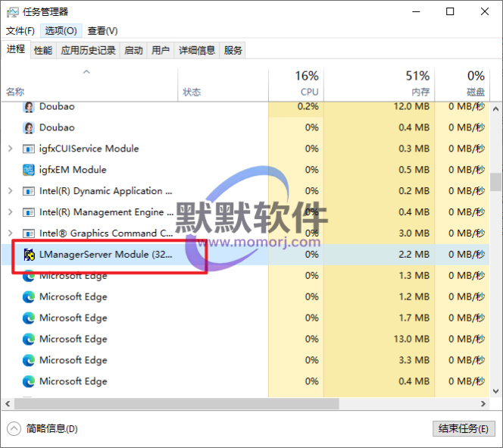
Task: Expand the Intel(R) Dynamic Application group
Action: [10, 191]
